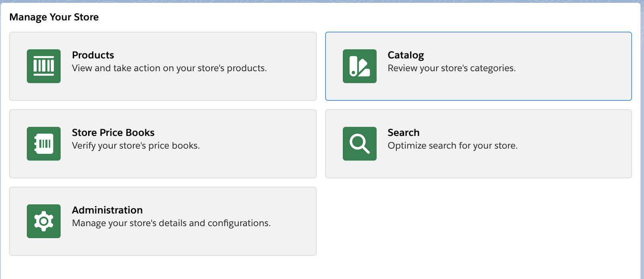Open the Catalog title link
This screenshot has width=644, height=279.
pyautogui.click(x=406, y=55)
